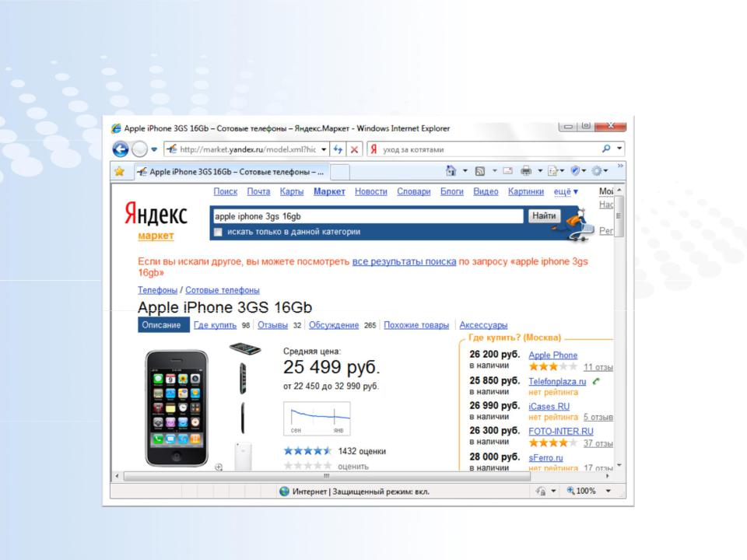Open the 'Apple Phone' shop link
747x560 pixels.
pyautogui.click(x=552, y=355)
